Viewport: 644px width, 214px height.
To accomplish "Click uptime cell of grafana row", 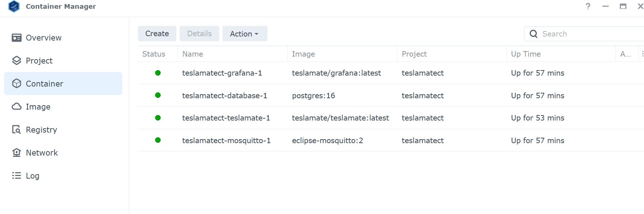I will pyautogui.click(x=538, y=73).
